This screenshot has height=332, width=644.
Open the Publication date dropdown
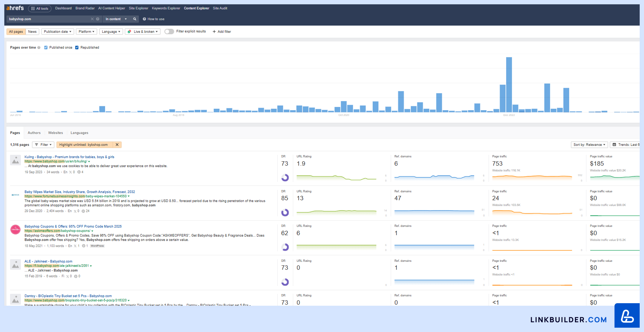click(x=58, y=32)
